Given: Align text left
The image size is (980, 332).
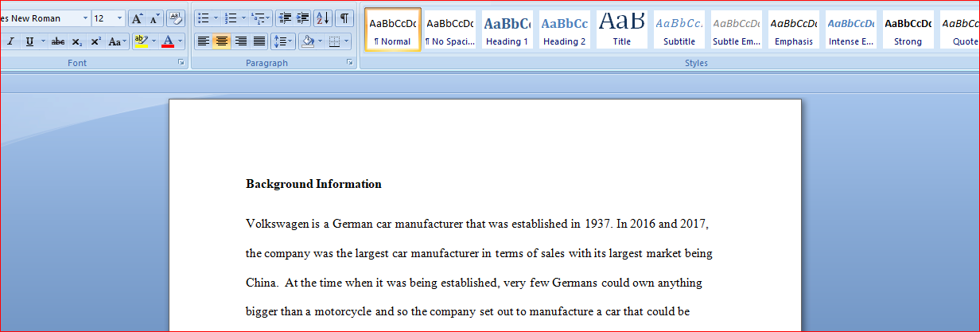Looking at the screenshot, I should (204, 41).
